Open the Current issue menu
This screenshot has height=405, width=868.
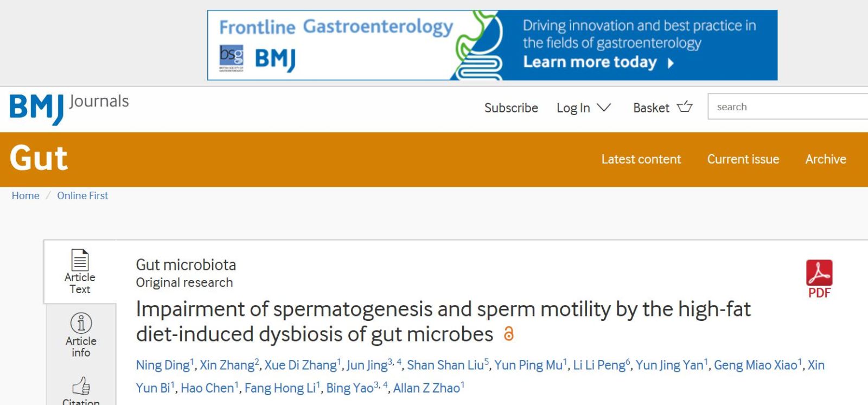pos(743,159)
